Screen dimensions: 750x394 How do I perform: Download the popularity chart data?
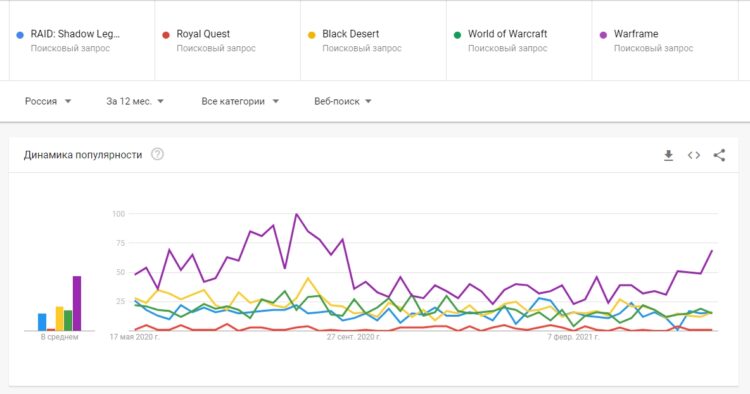(x=668, y=155)
